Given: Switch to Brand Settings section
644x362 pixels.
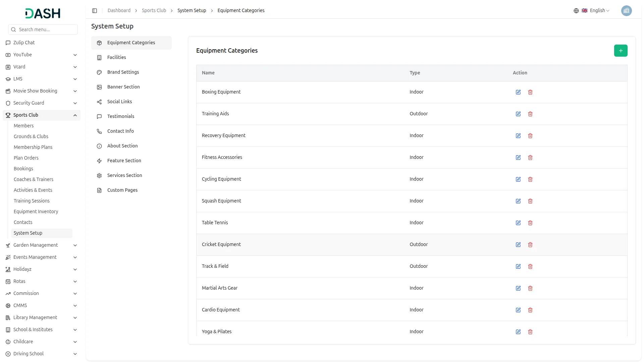Looking at the screenshot, I should tap(123, 72).
